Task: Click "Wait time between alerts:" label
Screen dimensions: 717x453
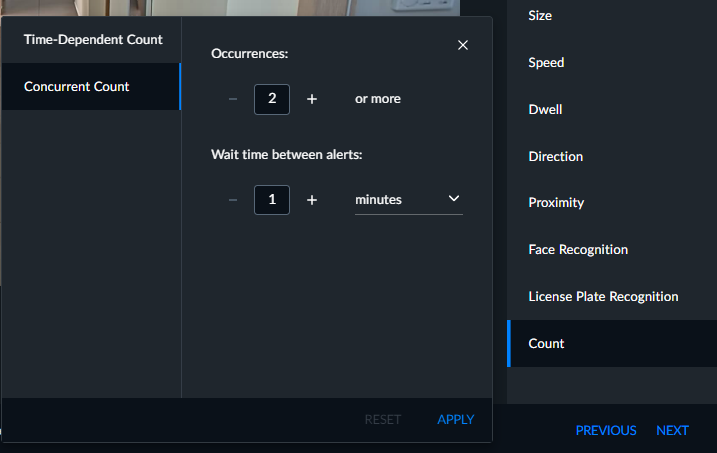Action: pyautogui.click(x=287, y=155)
